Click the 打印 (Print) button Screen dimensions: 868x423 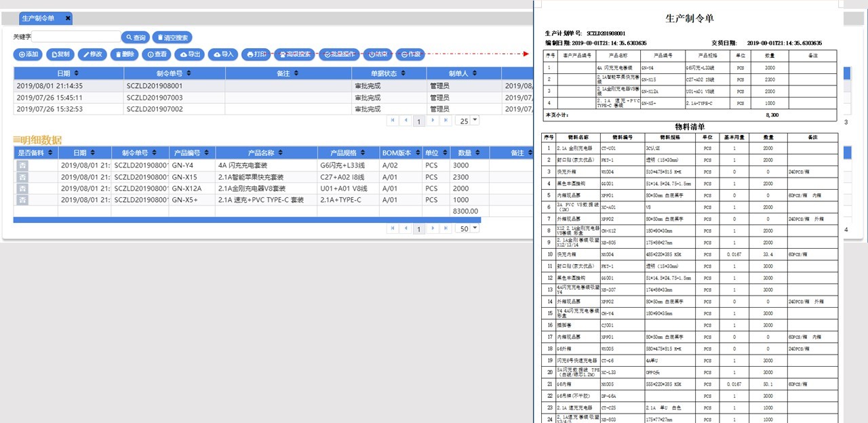click(x=256, y=54)
